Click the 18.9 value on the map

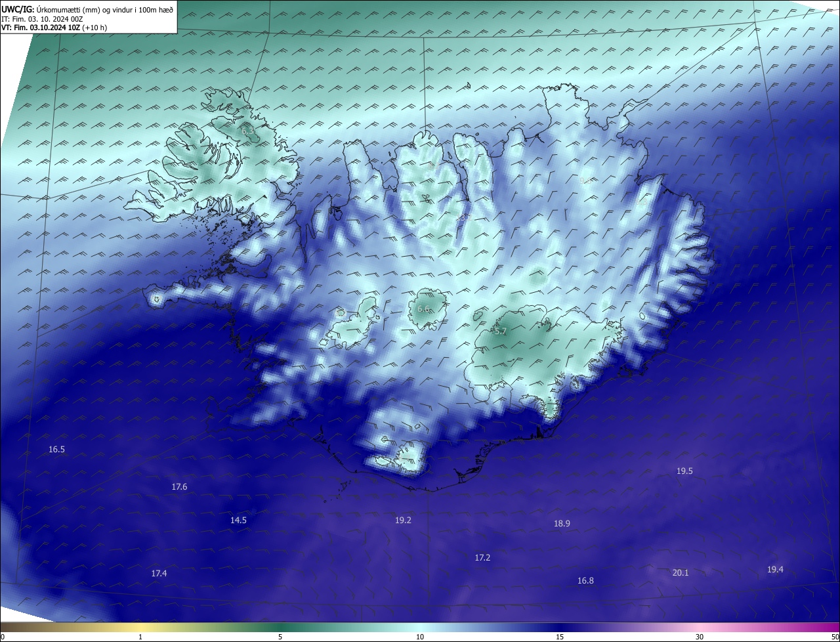(x=562, y=524)
